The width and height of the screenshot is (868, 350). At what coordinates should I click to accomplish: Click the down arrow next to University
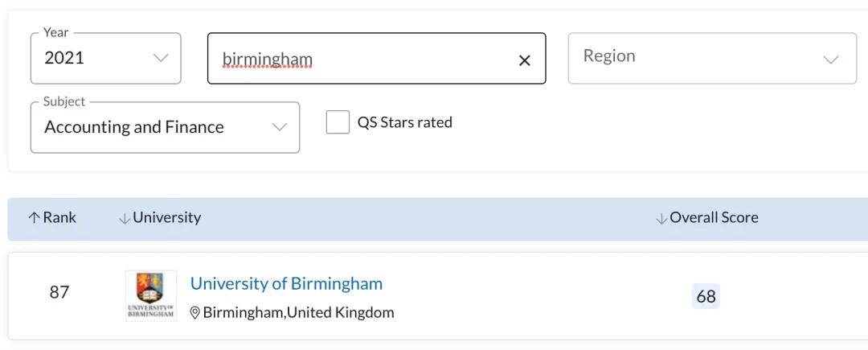[x=124, y=218]
